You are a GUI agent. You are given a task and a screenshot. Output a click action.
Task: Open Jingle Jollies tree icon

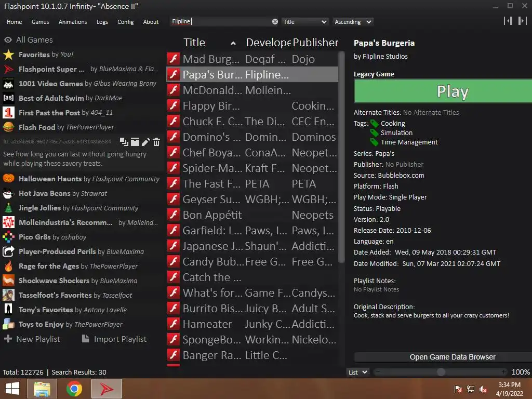[x=8, y=208]
